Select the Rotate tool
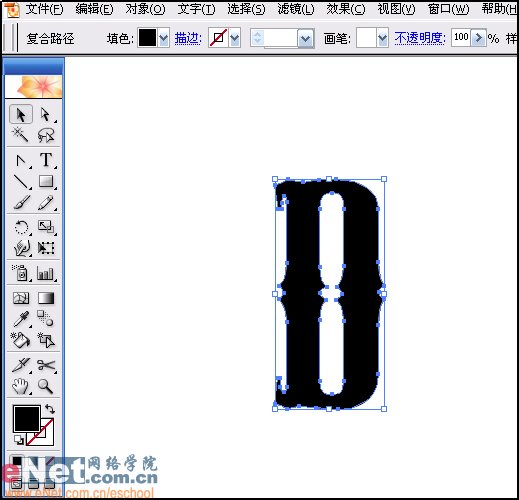Viewport: 519px width, 500px height. pyautogui.click(x=21, y=228)
